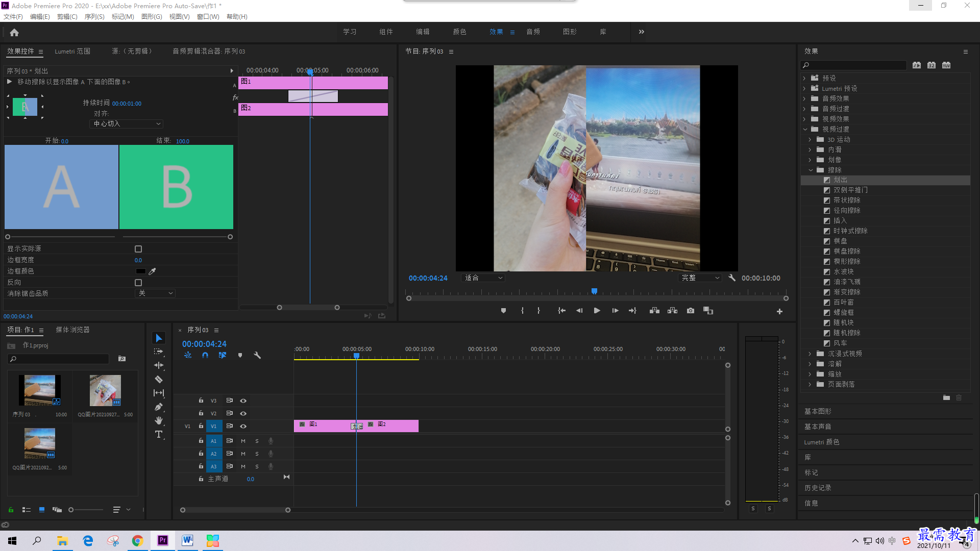Toggle V3 track output eye
Screen dimensions: 980x551
[x=243, y=401]
